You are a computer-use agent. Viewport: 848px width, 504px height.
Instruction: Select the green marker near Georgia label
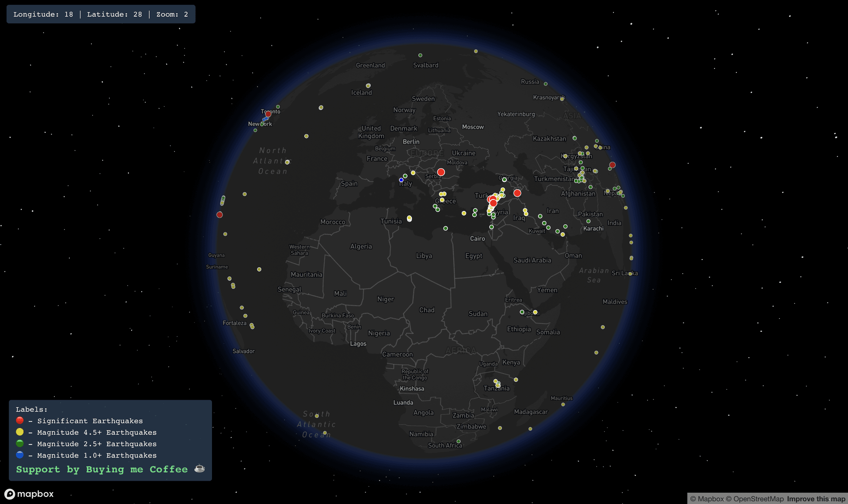tap(504, 180)
